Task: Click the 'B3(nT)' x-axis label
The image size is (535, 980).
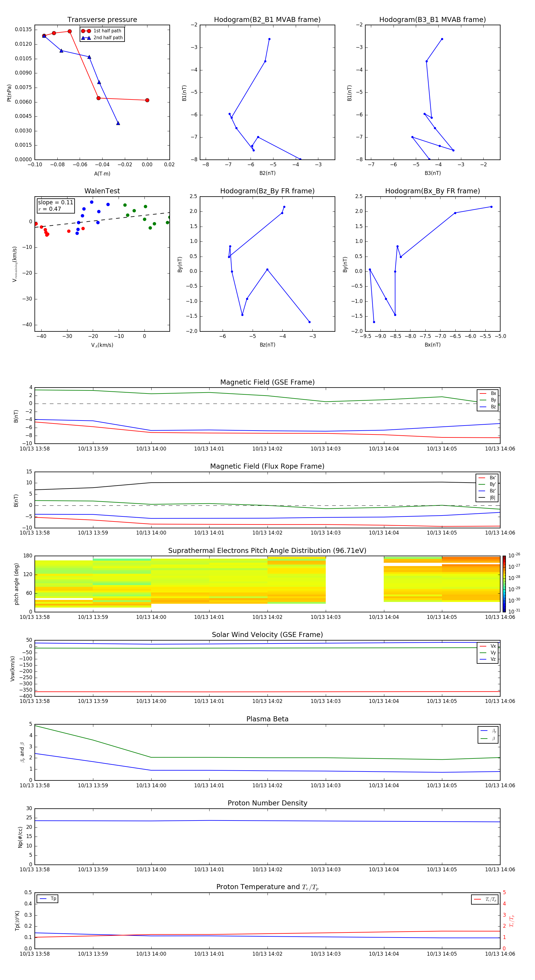Action: pyautogui.click(x=432, y=173)
